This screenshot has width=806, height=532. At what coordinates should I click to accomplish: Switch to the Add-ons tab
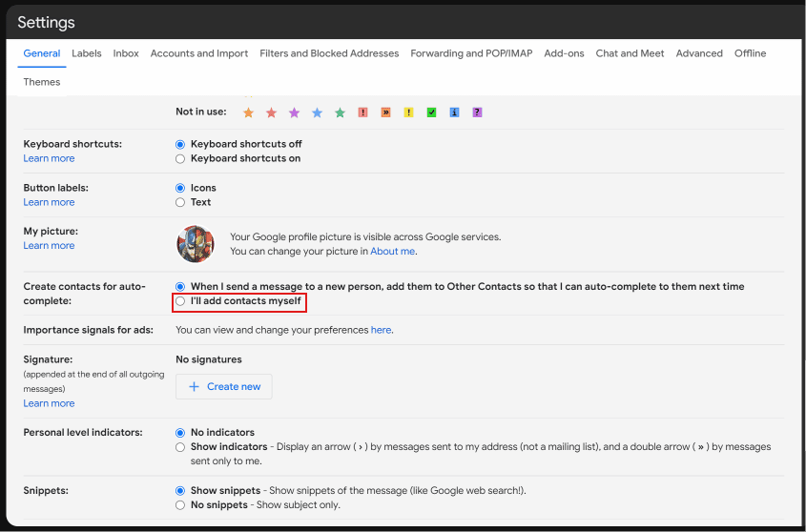[565, 53]
